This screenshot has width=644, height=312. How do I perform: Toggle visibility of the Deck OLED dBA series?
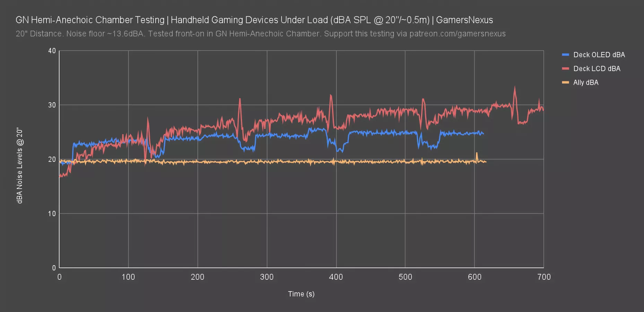[x=599, y=55]
